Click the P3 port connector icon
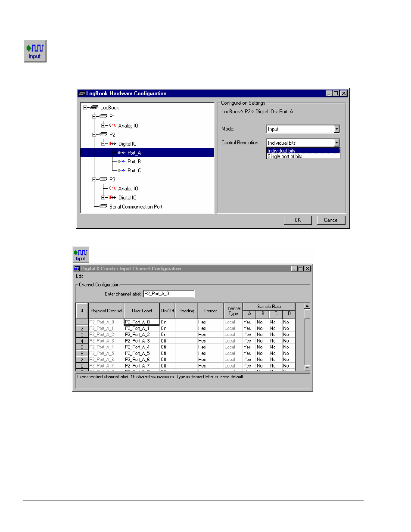The image size is (411, 532). click(x=103, y=179)
